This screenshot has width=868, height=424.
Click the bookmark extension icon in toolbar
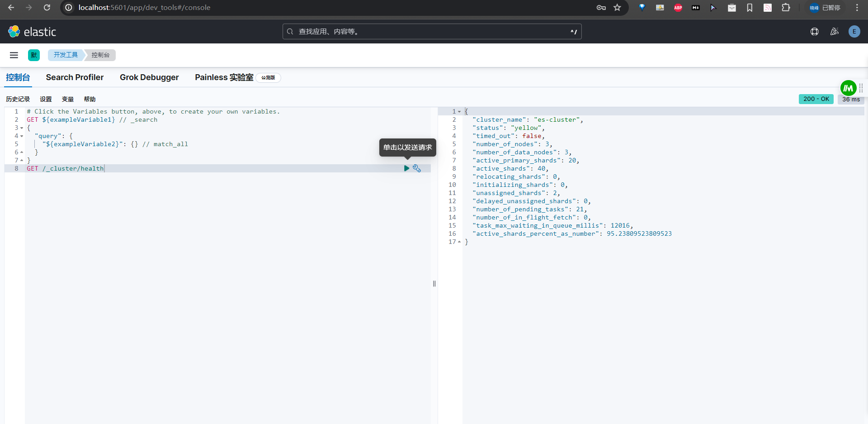click(x=750, y=8)
